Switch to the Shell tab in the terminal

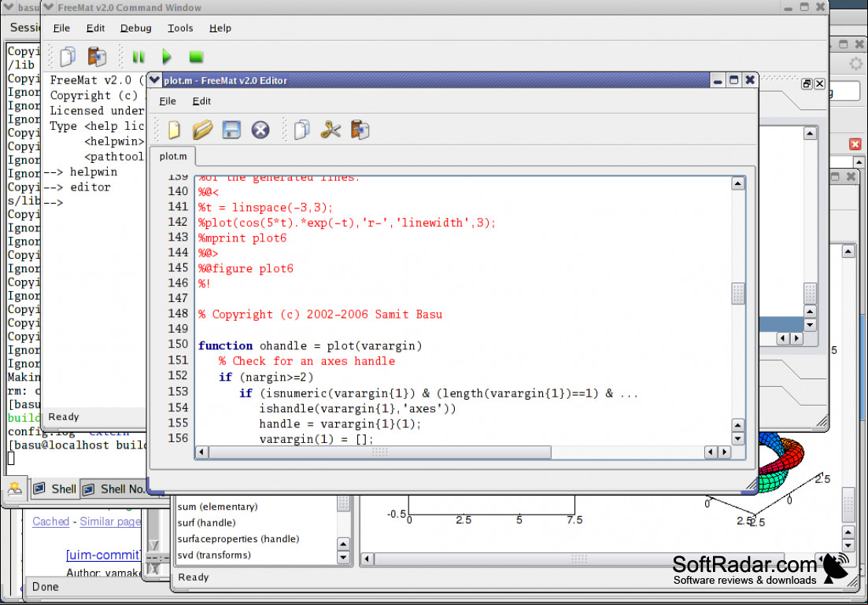(x=55, y=489)
